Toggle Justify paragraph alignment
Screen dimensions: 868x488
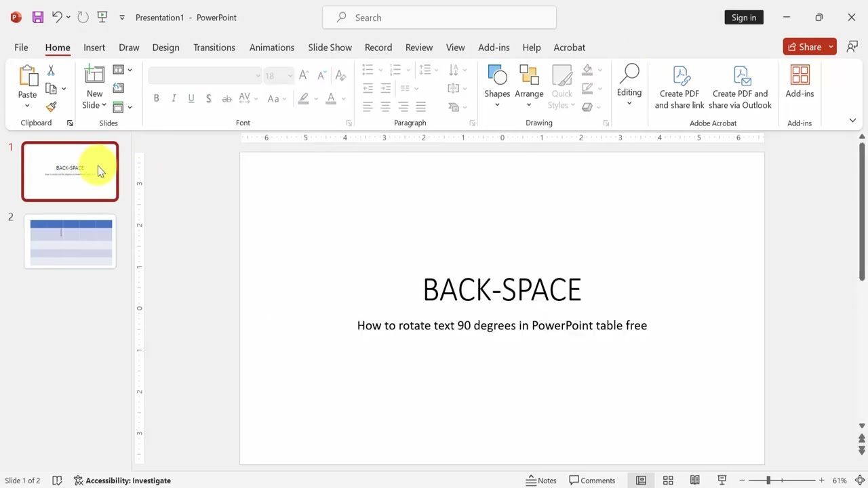click(420, 106)
